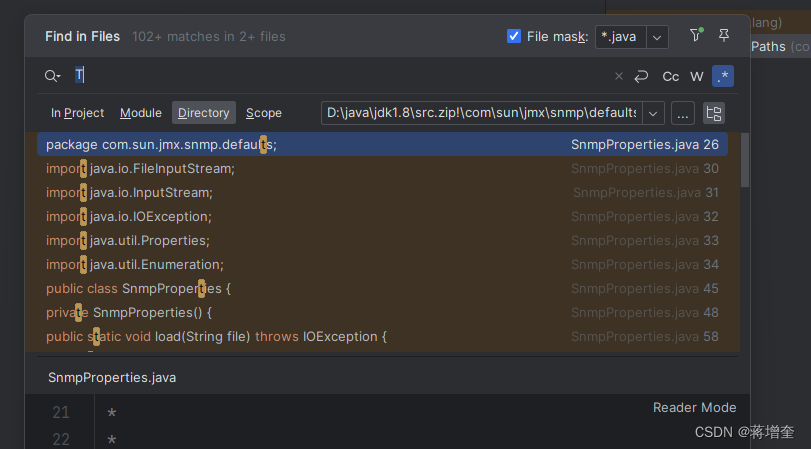Edit the *.java file mask field
811x449 pixels.
[621, 37]
